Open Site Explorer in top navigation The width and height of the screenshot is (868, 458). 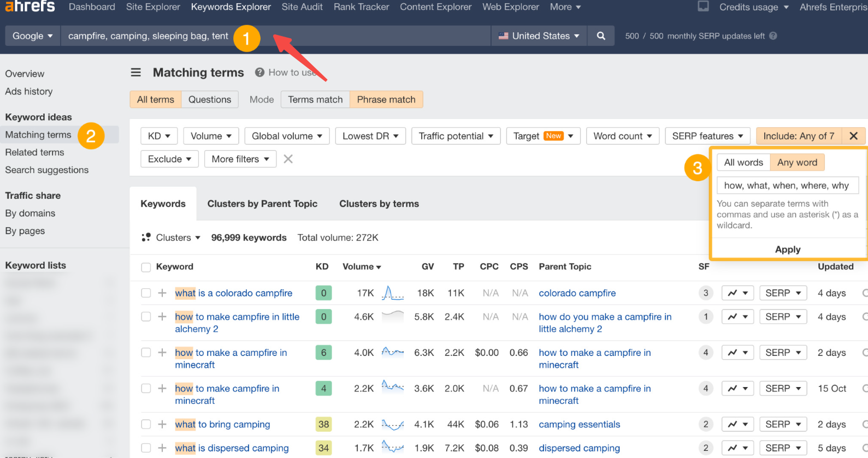tap(153, 7)
